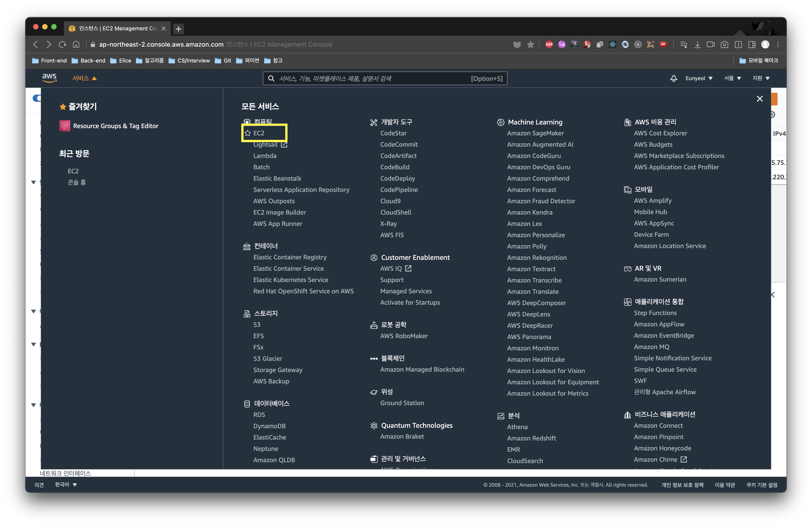Open Resource Groups & Tag Editor favorite

[115, 126]
